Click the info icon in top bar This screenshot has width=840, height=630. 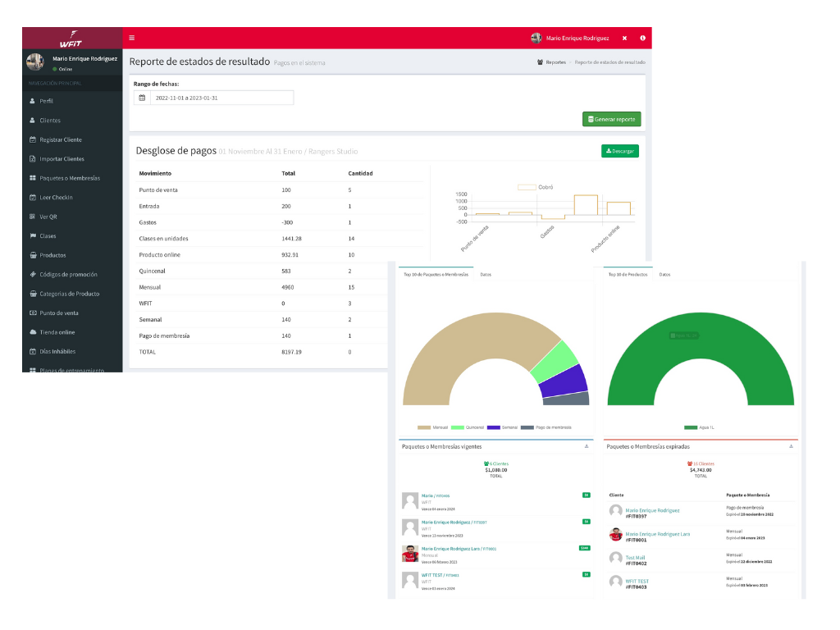[x=642, y=38]
